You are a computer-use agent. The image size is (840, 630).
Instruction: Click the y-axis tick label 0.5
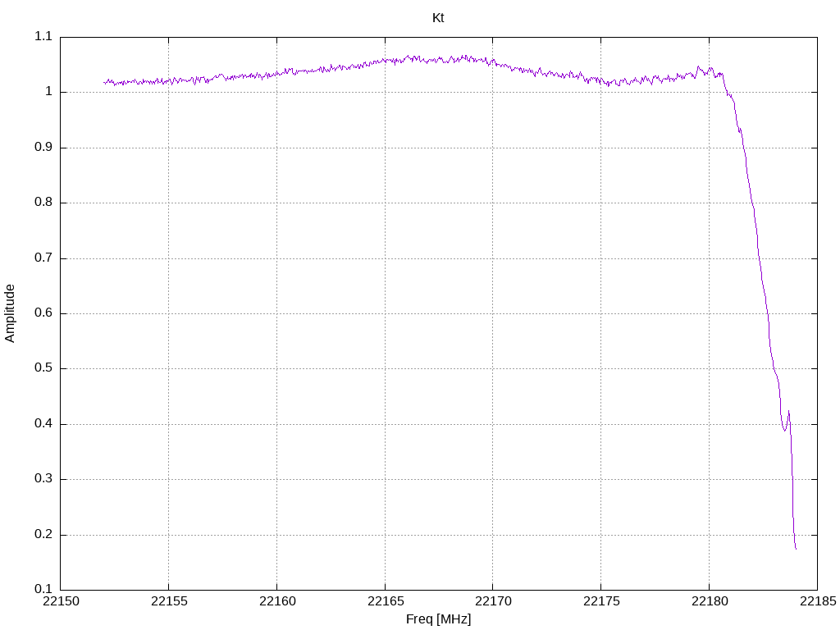pos(43,368)
